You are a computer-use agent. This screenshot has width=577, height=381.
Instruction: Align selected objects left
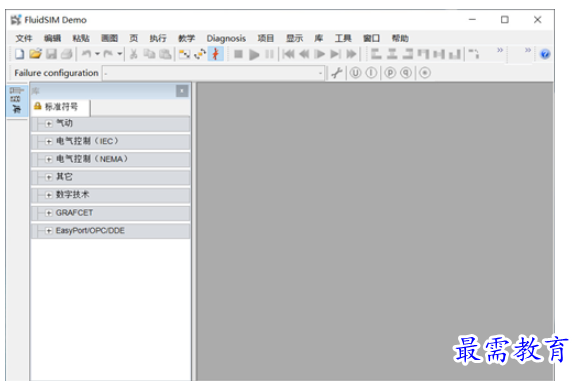[376, 54]
